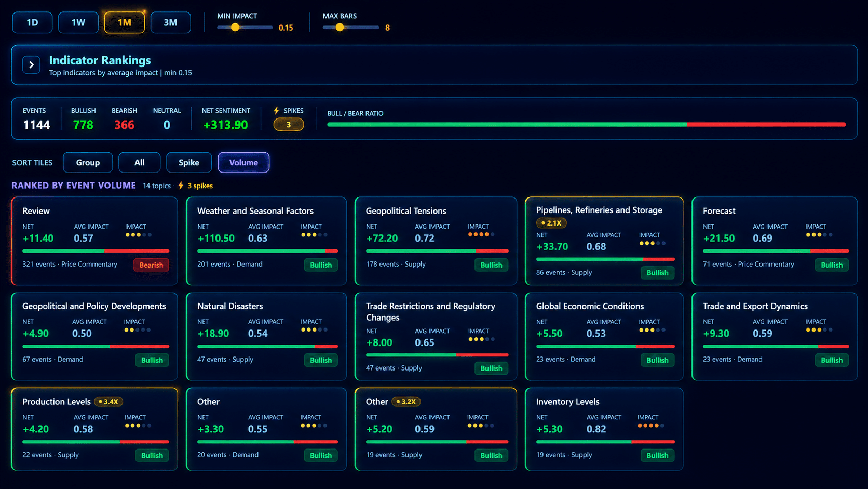Switch to the 1W timeframe
This screenshot has height=489, width=868.
click(78, 22)
